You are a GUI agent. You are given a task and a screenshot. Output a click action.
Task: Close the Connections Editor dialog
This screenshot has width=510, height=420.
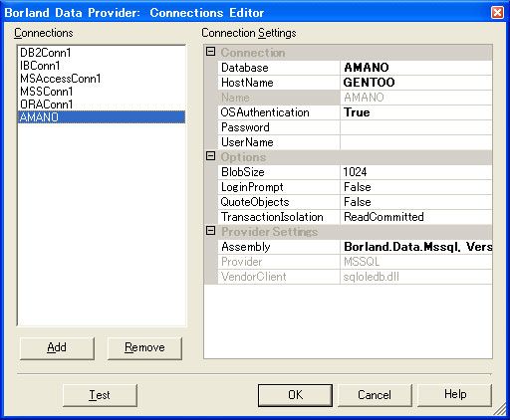click(x=497, y=13)
